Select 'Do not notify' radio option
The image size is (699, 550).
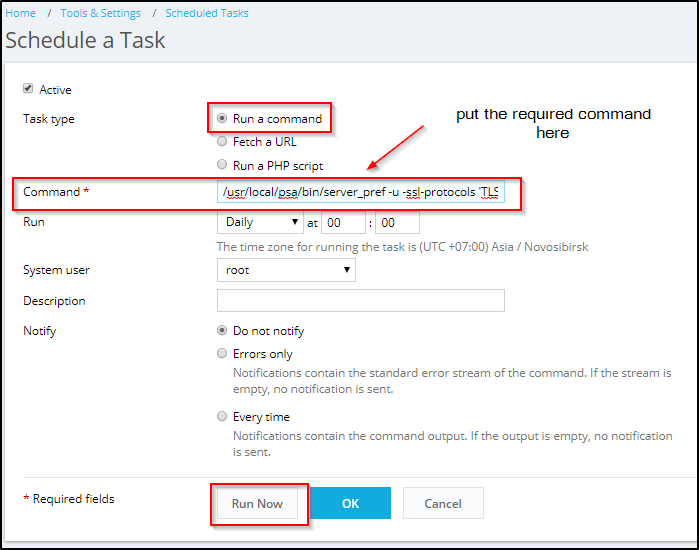click(x=222, y=330)
